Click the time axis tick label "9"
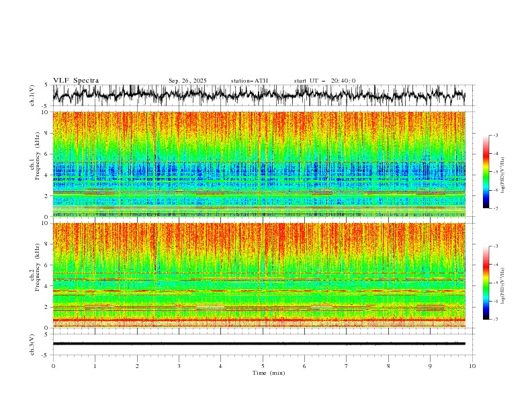The height and width of the screenshot is (411, 532). pos(430,366)
